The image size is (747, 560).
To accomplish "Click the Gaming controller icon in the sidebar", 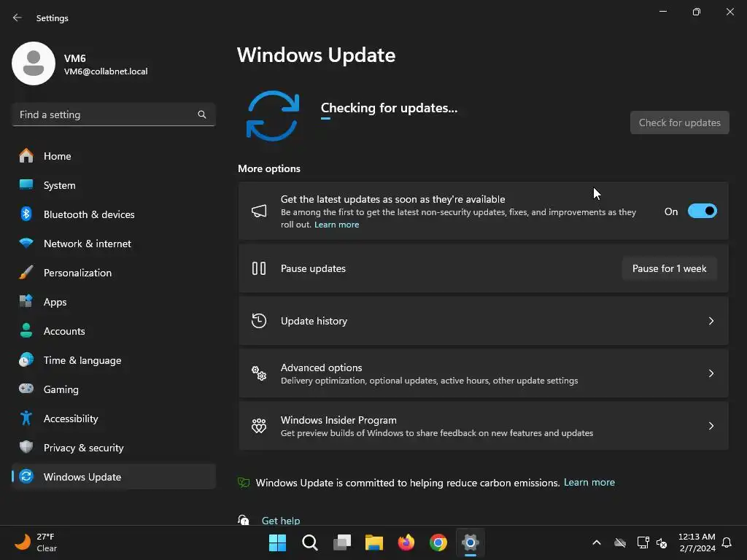I will [x=26, y=389].
